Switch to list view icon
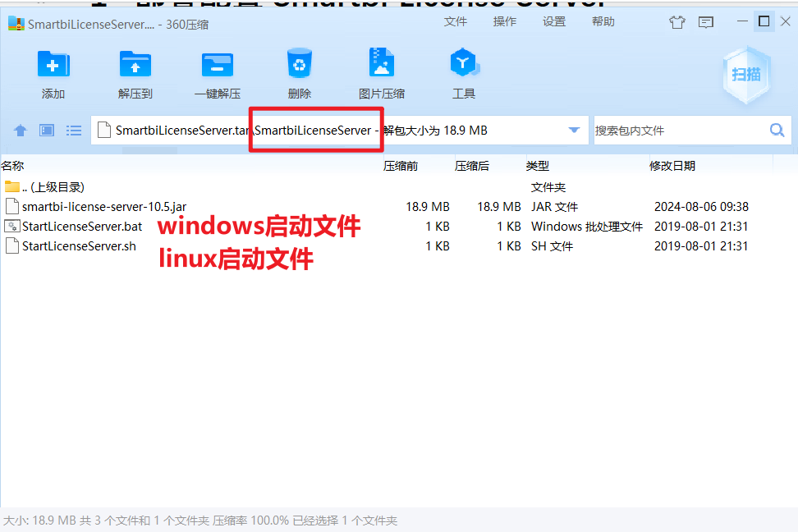This screenshot has width=798, height=532. (74, 131)
